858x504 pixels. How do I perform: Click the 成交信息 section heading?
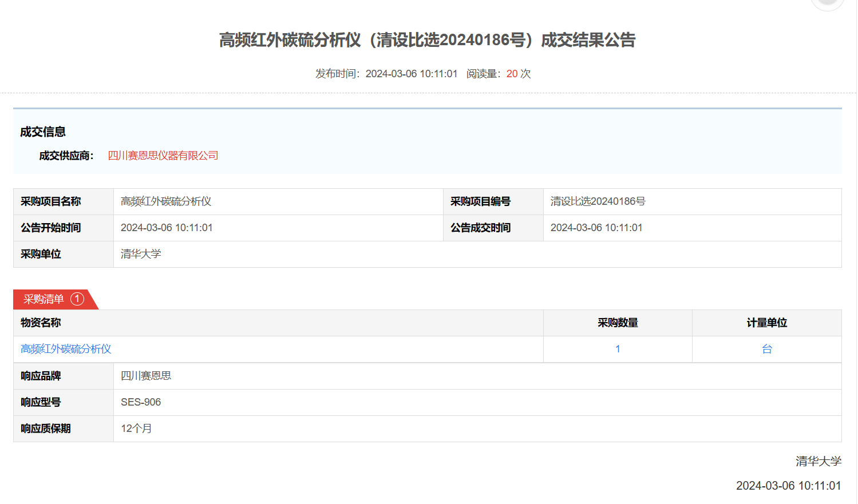click(x=43, y=132)
